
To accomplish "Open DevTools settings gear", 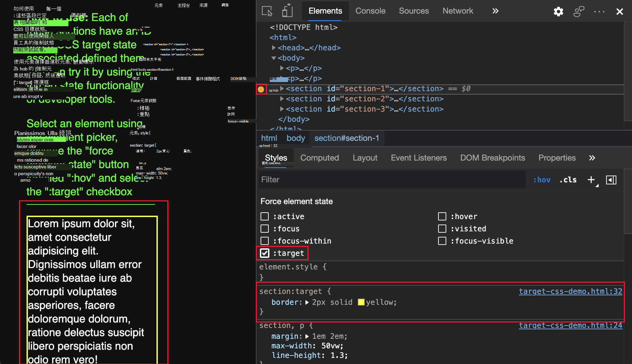I will click(558, 11).
